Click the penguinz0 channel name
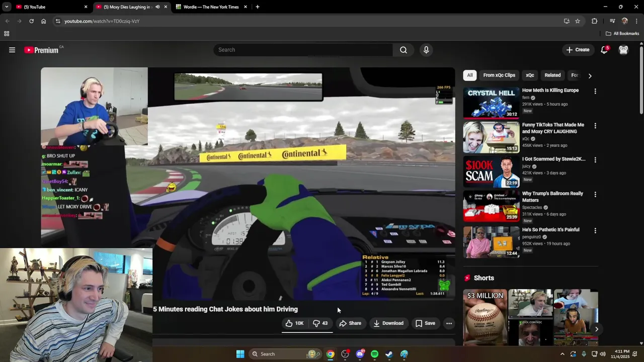The width and height of the screenshot is (644, 362). pos(532,237)
